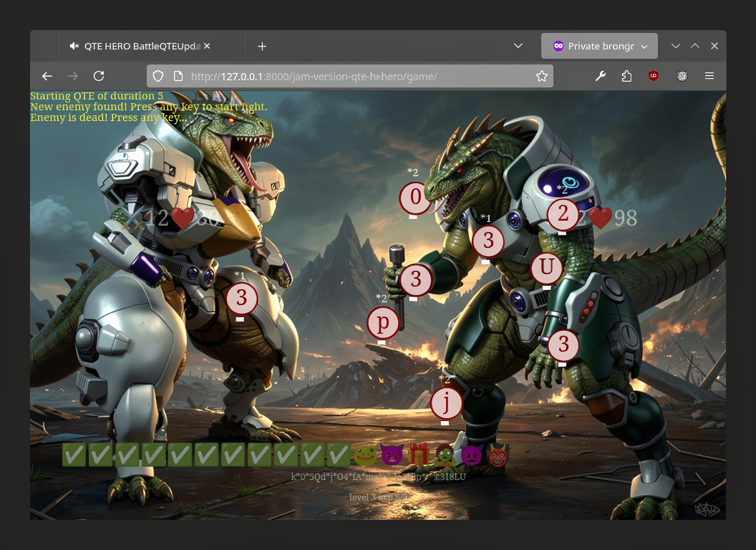Select the red ogre mask icon

[x=498, y=455]
